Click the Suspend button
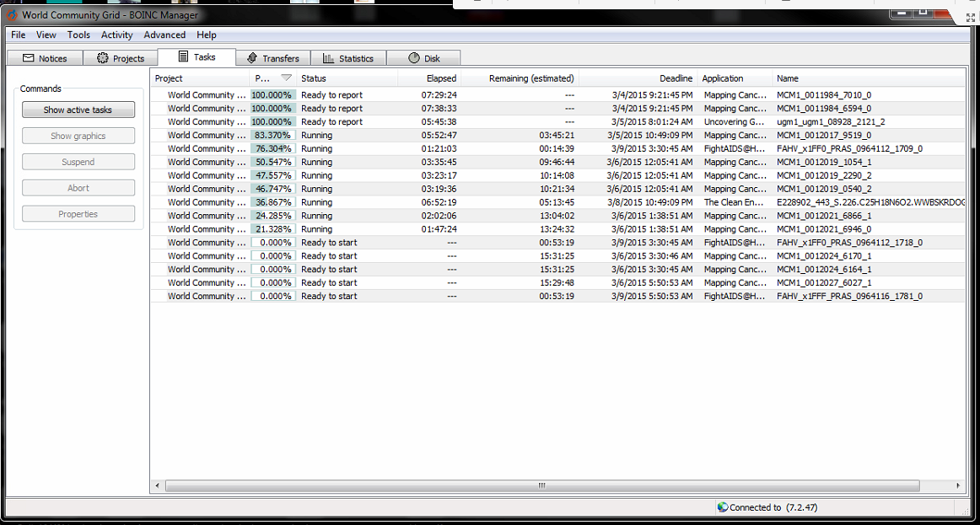 [x=78, y=162]
